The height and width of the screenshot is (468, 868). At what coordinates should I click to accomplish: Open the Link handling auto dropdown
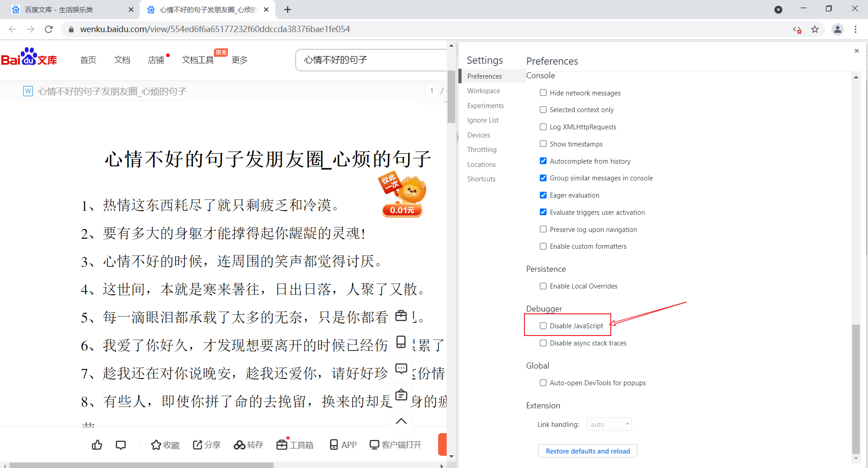pos(609,424)
